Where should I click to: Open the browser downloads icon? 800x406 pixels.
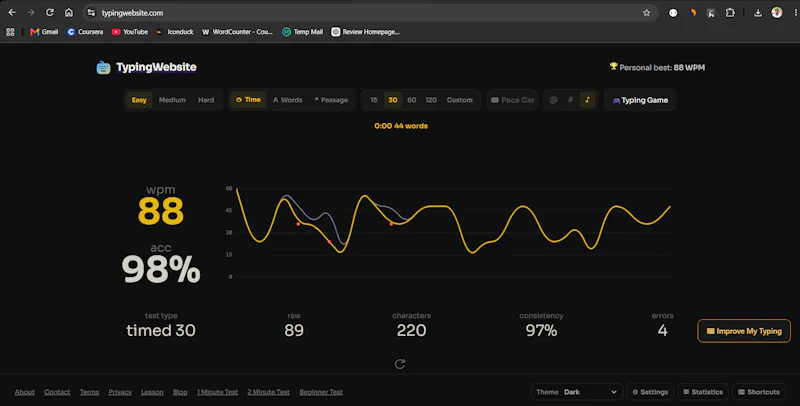coord(758,13)
